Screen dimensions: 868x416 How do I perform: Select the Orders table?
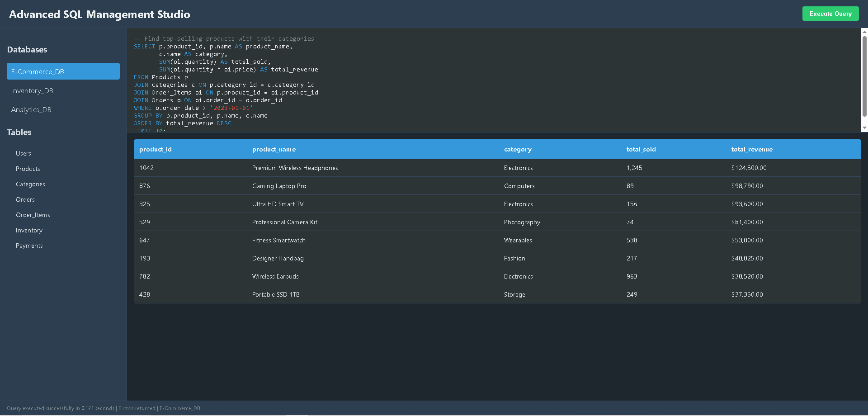coord(25,200)
